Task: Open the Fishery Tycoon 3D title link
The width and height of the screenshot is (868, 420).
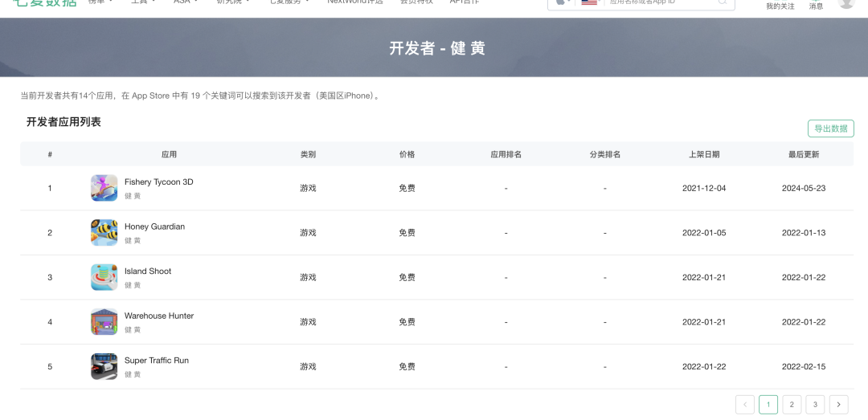Action: point(159,182)
